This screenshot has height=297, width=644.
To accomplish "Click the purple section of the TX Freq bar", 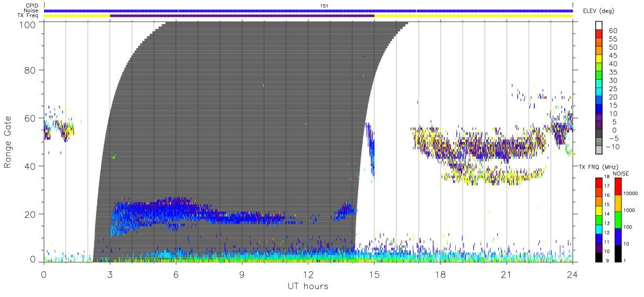I will [x=242, y=16].
